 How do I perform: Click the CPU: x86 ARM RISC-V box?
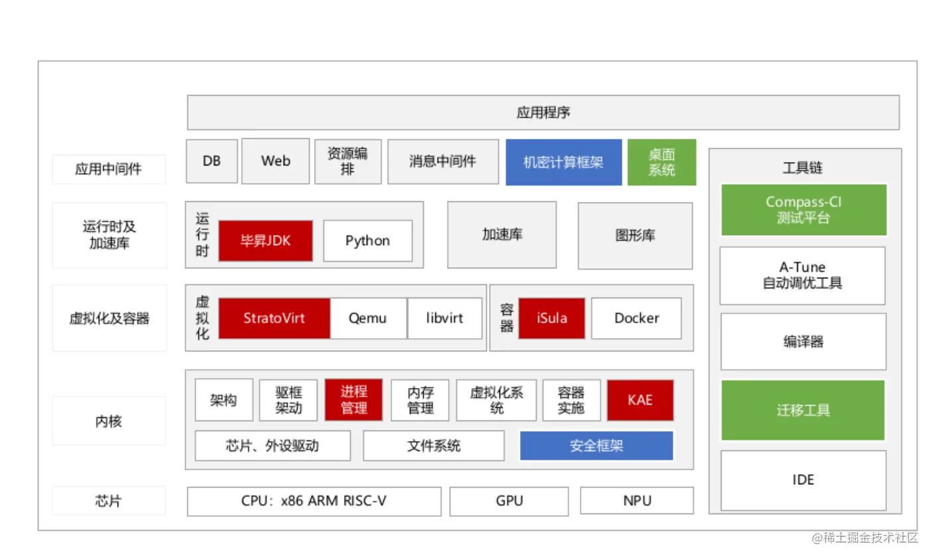pyautogui.click(x=314, y=502)
